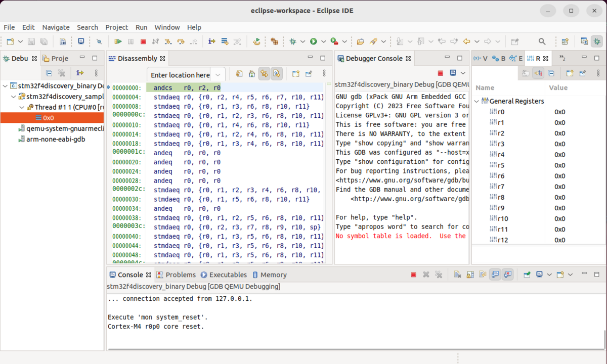Open Debug launch configurations dropdown arrow

click(302, 41)
